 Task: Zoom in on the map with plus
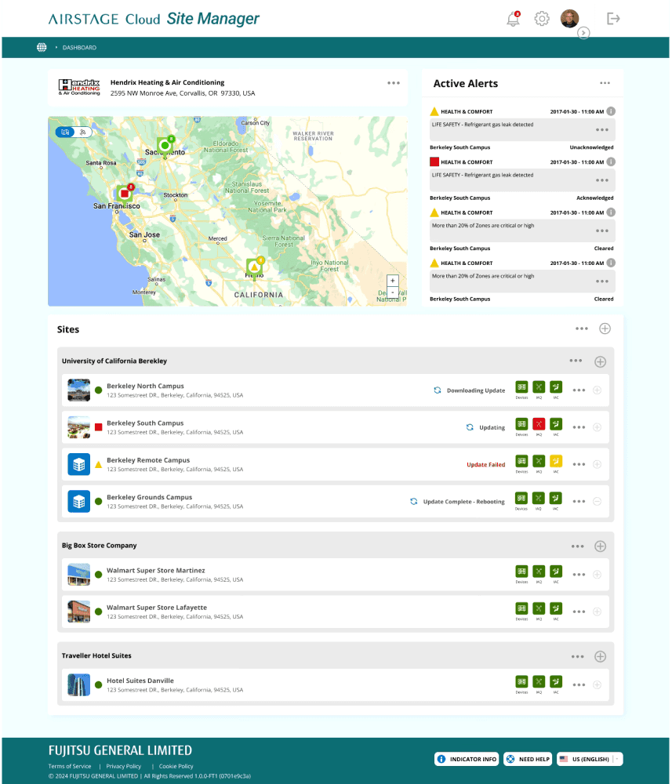pos(393,281)
